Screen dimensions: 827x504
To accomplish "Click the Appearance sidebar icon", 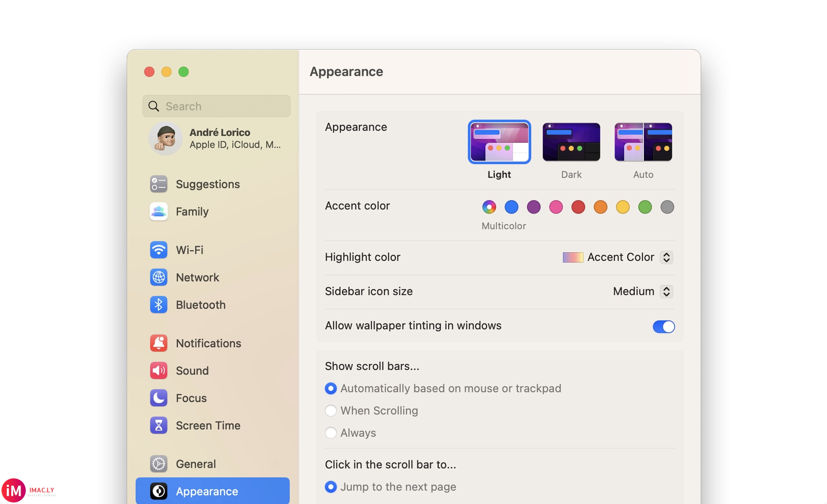I will [158, 491].
